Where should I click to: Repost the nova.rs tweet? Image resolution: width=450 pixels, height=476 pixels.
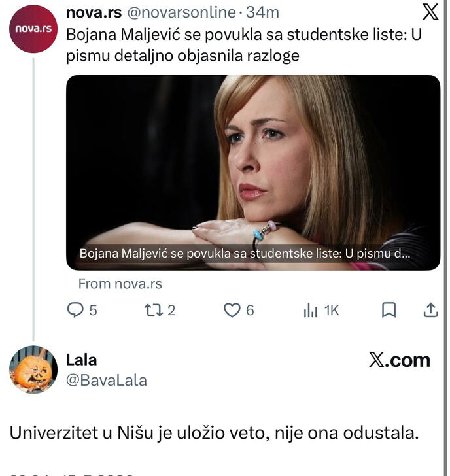click(153, 310)
